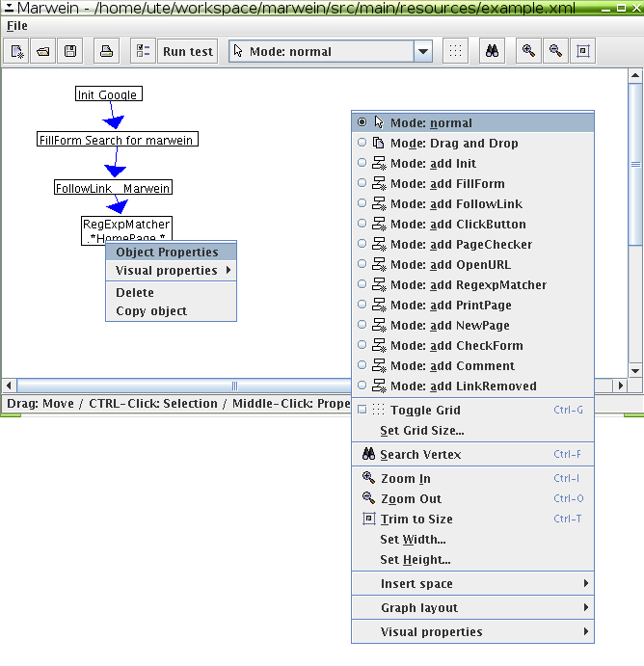Viewport: 644px width, 666px height.
Task: Click vertical scrollbar up arrow
Action: [635, 76]
